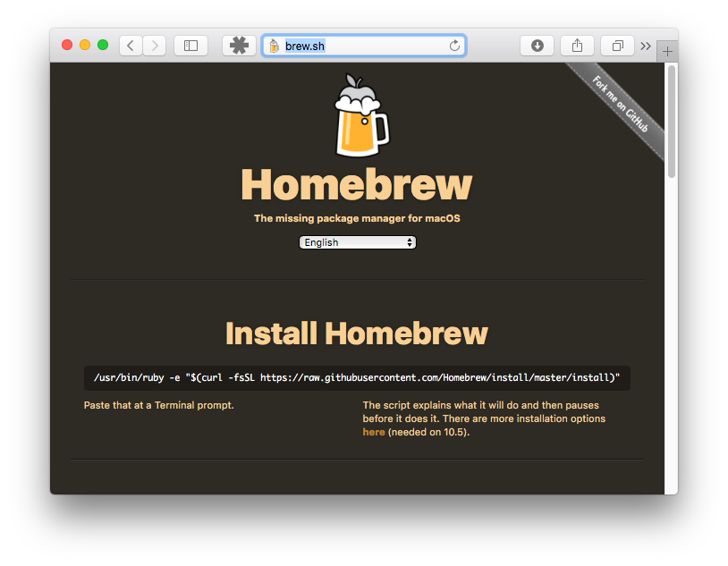Follow the 'here' installation options link
This screenshot has width=728, height=566.
374,432
